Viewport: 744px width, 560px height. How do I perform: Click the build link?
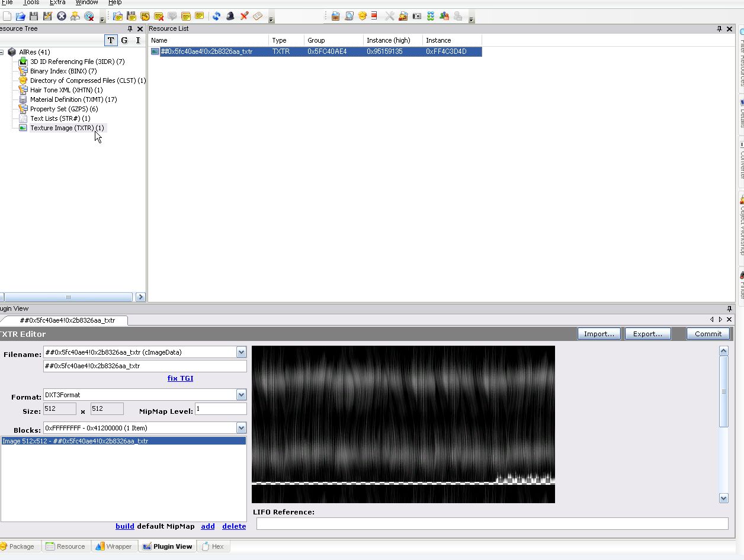(x=124, y=526)
